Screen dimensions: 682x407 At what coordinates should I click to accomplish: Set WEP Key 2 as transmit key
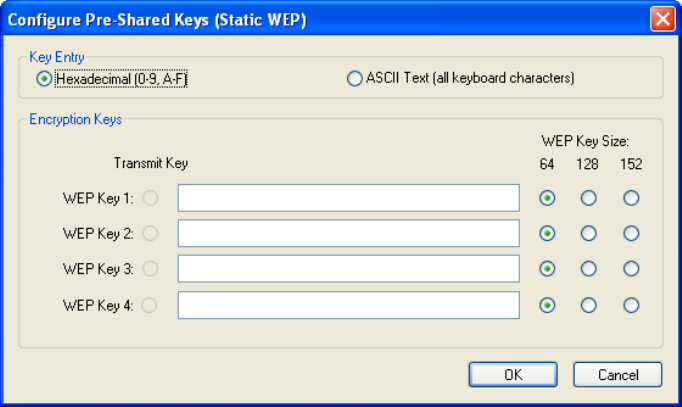(x=150, y=234)
